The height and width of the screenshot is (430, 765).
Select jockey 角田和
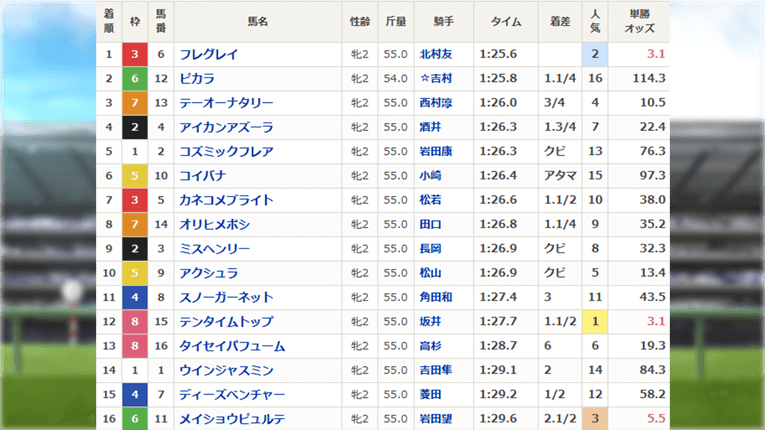pos(436,297)
